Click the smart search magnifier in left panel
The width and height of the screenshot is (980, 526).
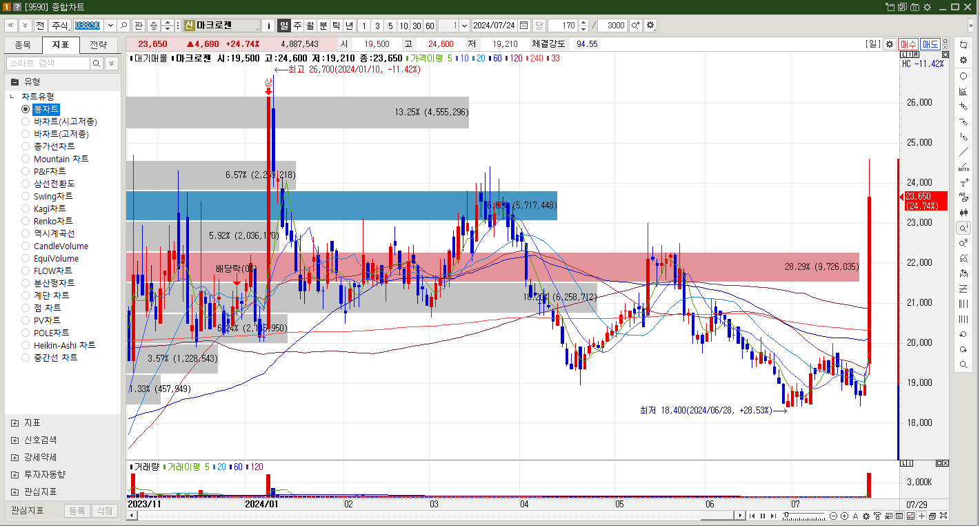point(97,64)
